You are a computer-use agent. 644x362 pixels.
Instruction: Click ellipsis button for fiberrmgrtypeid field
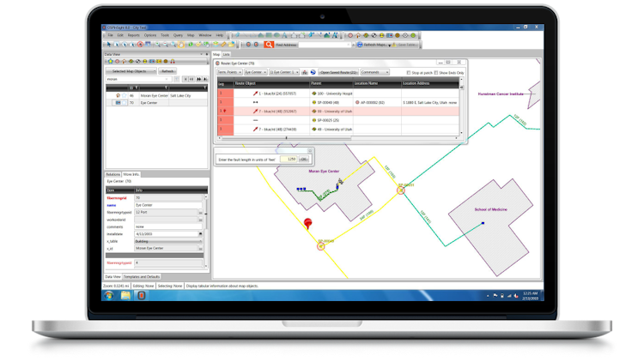200,213
